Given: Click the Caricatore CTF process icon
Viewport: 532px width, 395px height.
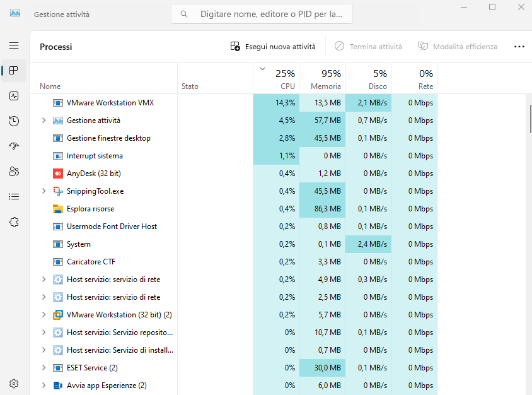Looking at the screenshot, I should (58, 262).
